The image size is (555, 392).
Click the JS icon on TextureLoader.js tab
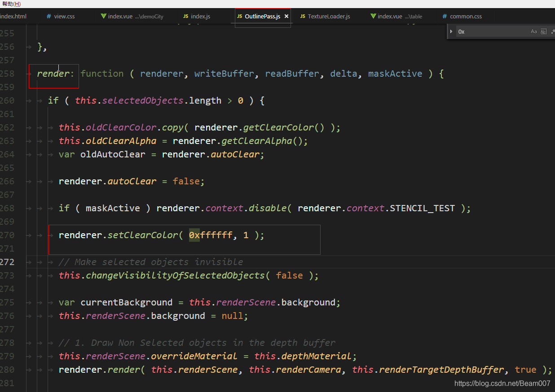coord(303,17)
